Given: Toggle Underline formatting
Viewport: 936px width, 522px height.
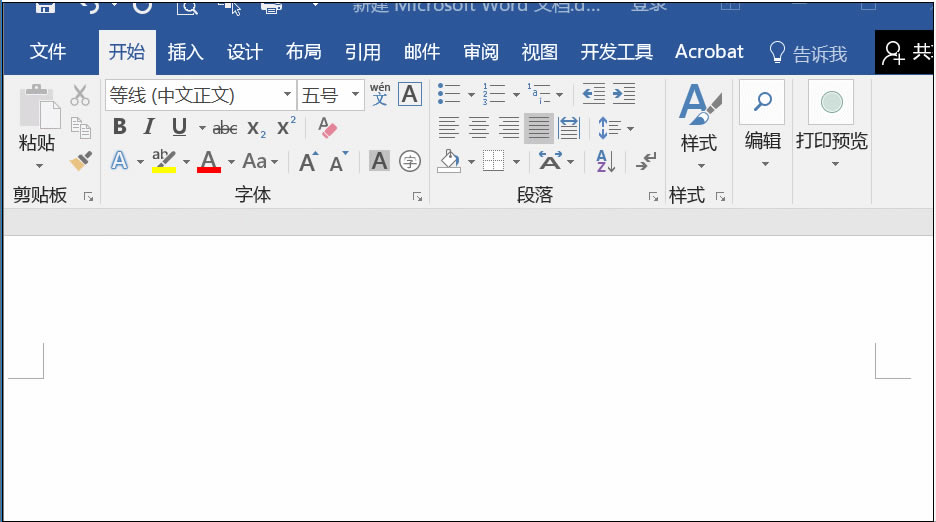Looking at the screenshot, I should pos(179,127).
